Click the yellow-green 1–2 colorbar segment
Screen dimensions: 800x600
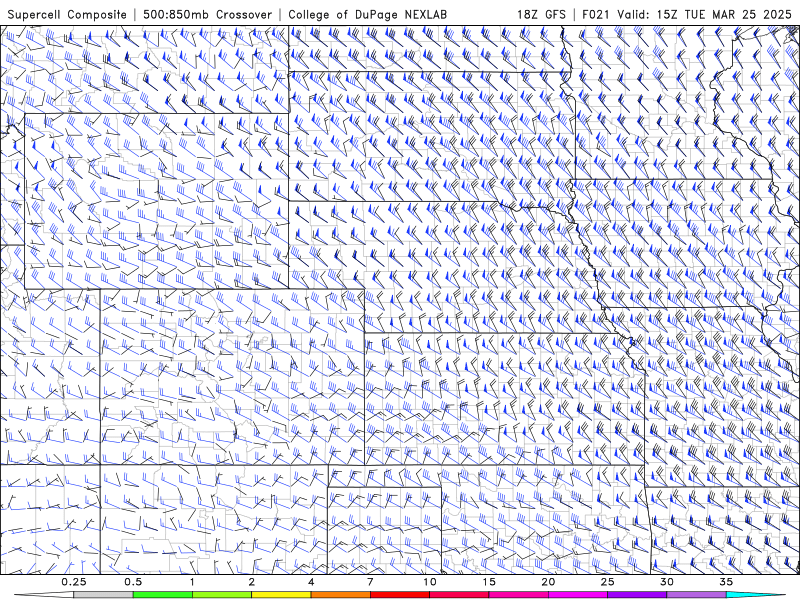[222, 595]
